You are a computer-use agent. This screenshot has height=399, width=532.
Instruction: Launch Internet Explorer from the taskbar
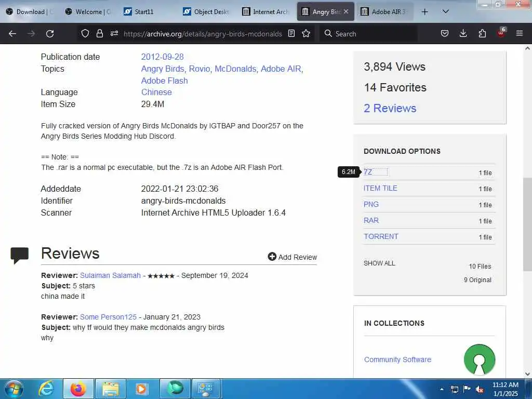point(46,389)
